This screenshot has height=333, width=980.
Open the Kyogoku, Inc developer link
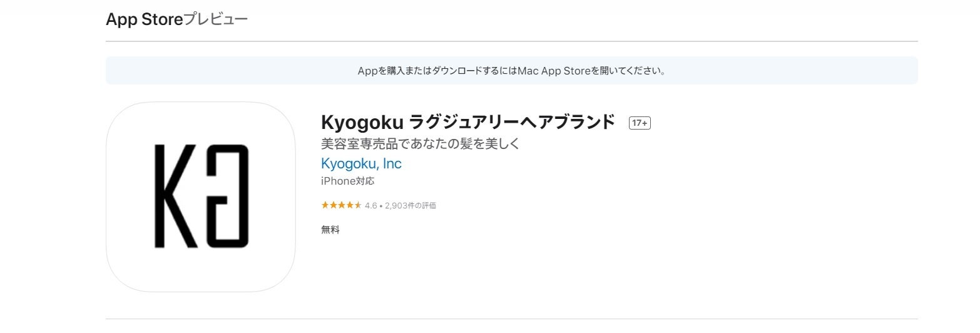pos(361,163)
